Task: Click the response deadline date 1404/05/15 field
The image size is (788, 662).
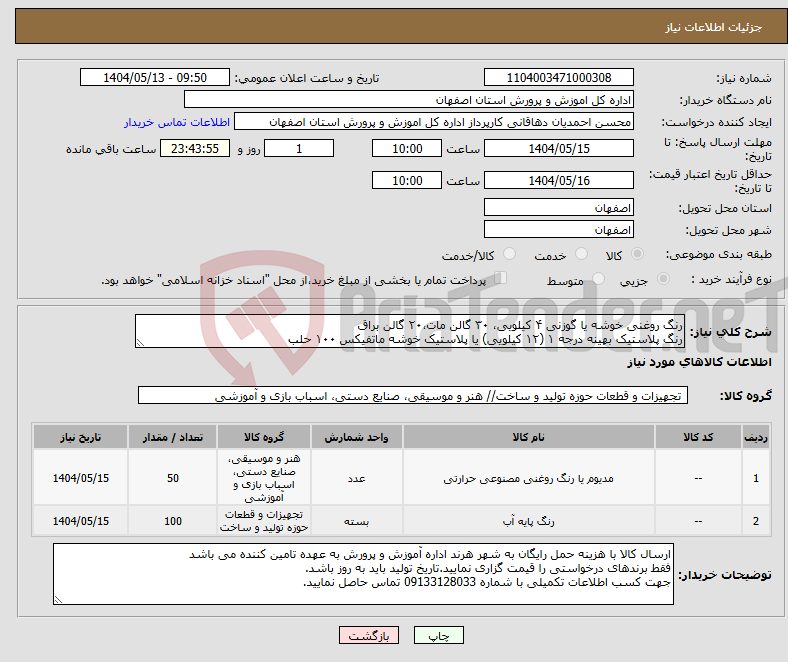Action: coord(559,149)
